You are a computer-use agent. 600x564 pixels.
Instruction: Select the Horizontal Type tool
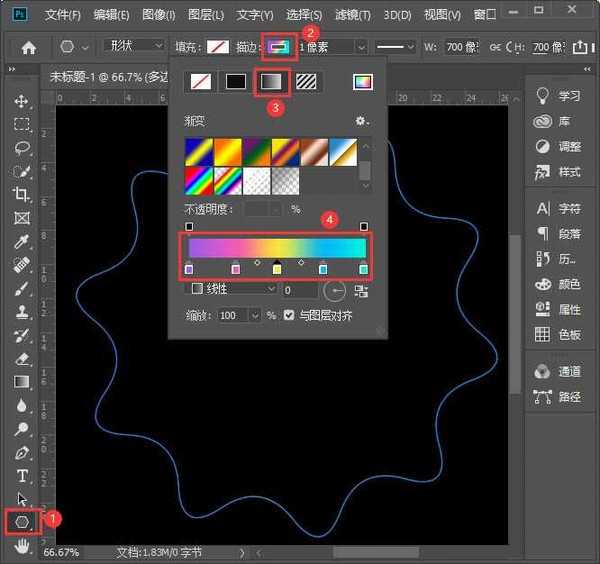click(22, 475)
